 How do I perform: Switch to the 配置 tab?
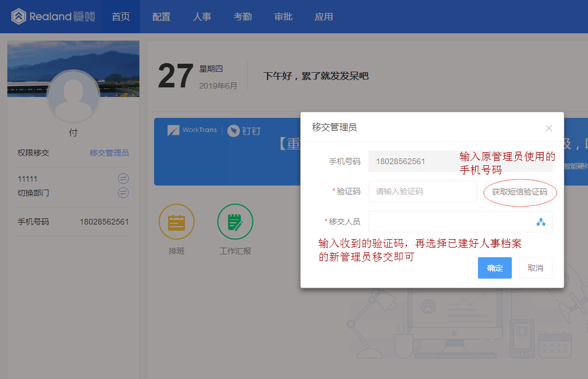(161, 16)
